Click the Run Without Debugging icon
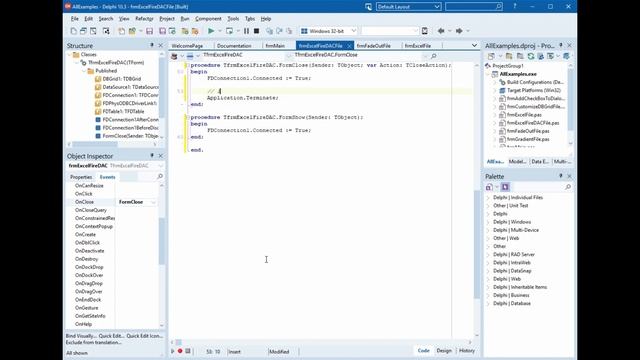The width and height of the screenshot is (640, 360). pos(229,31)
